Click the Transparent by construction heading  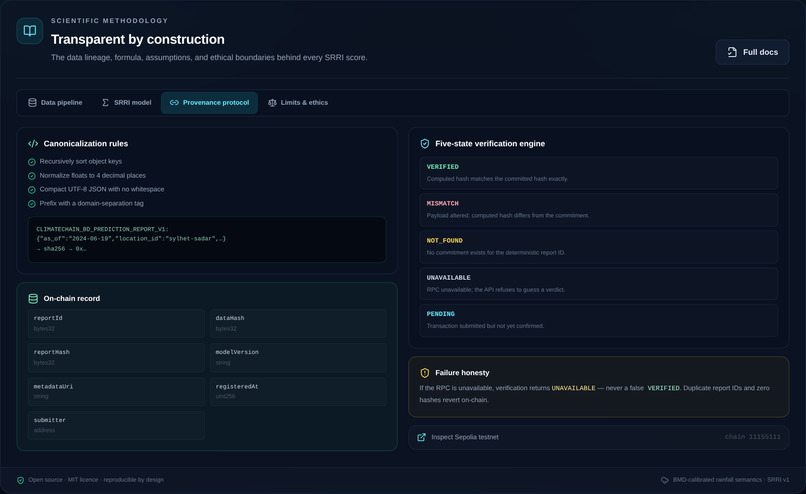(x=138, y=40)
